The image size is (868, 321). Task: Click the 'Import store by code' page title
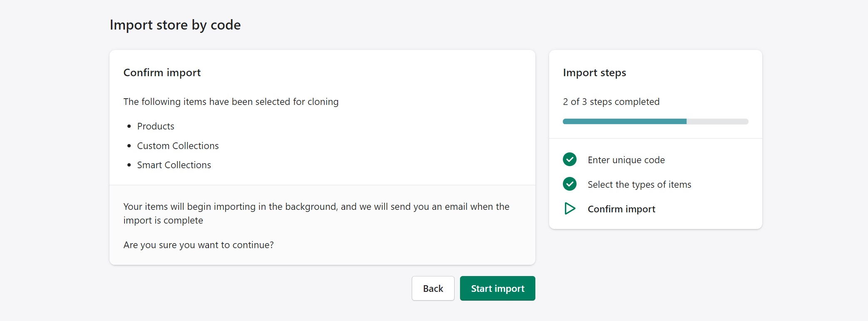coord(175,25)
